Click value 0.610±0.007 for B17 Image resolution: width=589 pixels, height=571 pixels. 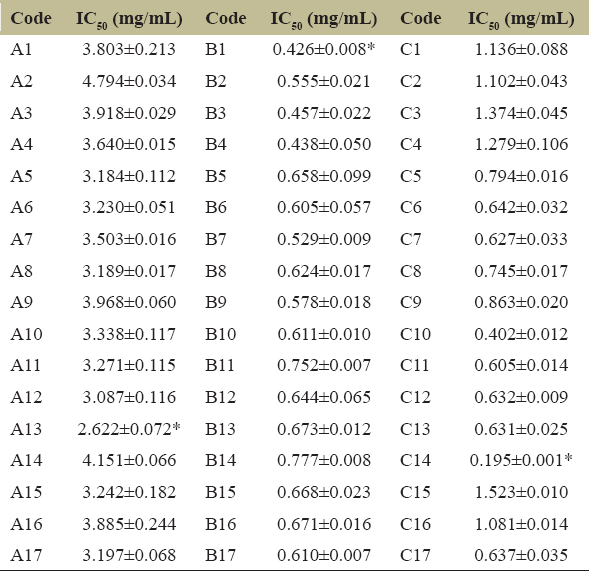click(324, 555)
